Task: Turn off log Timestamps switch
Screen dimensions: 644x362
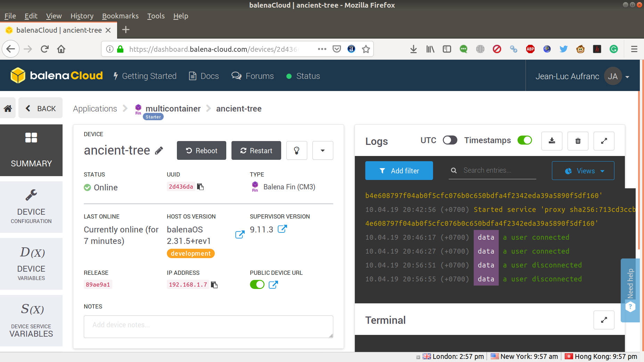Action: point(525,140)
